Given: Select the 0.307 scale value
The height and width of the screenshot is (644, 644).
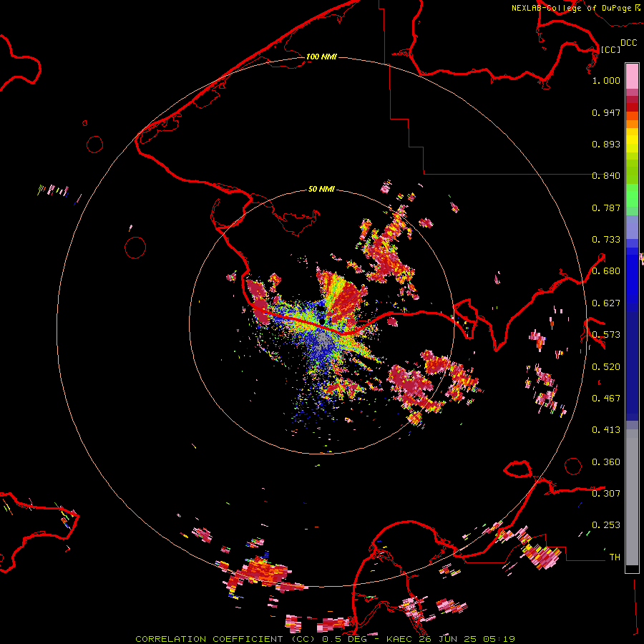Looking at the screenshot, I should 606,493.
